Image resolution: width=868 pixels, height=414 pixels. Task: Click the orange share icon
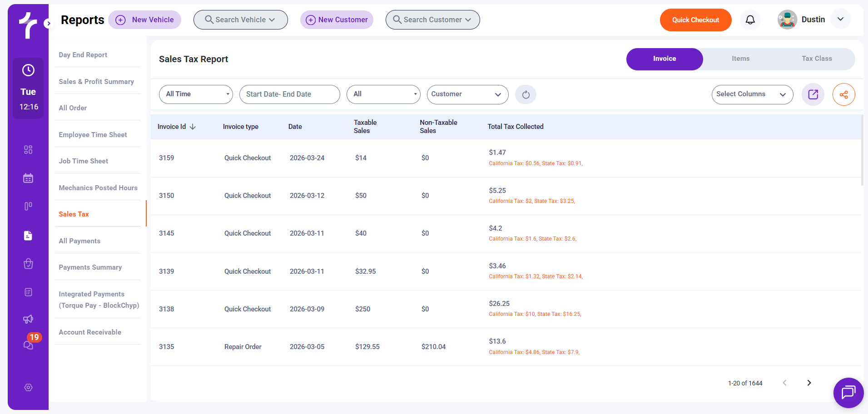(x=843, y=94)
